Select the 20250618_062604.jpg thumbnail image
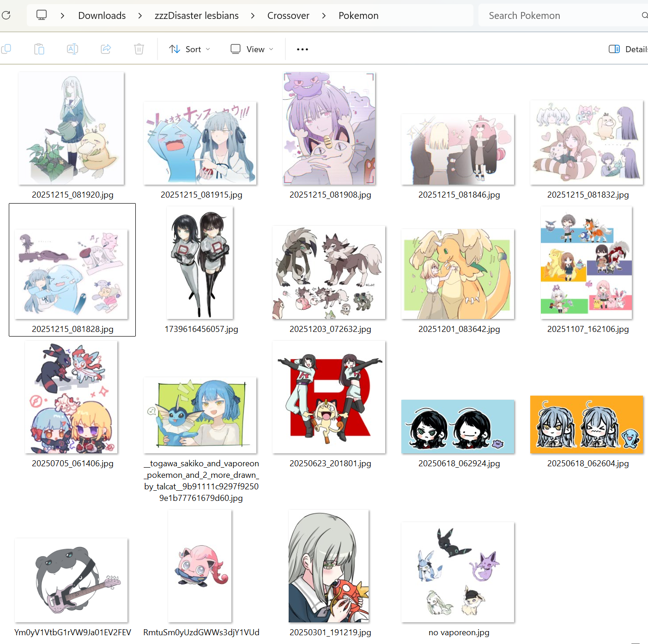648x644 pixels. 587,424
